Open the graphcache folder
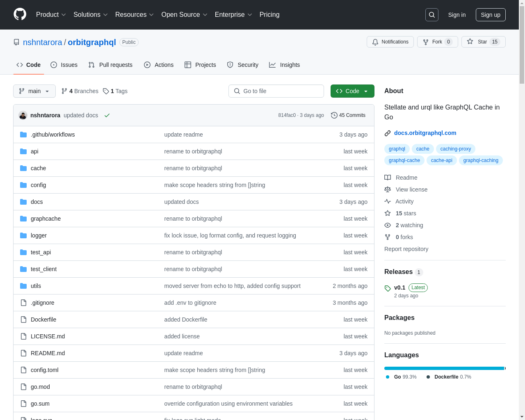Image resolution: width=525 pixels, height=420 pixels. [46, 219]
